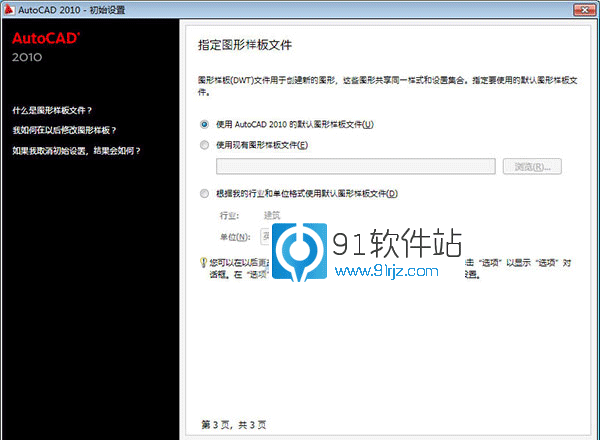This screenshot has height=440, width=600.
Task: Enable 根据我的行业和单位格式使用默认图形样板文件 option
Action: [x=205, y=193]
